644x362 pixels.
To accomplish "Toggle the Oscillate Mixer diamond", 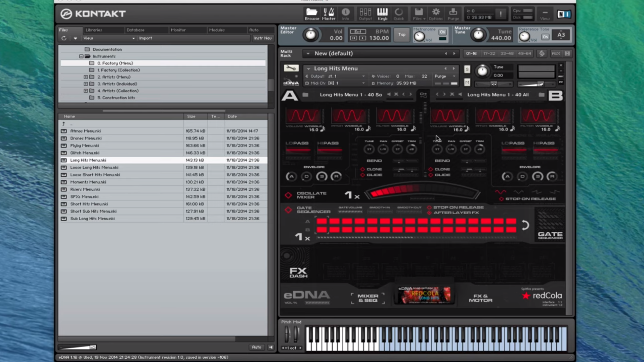I will [288, 195].
